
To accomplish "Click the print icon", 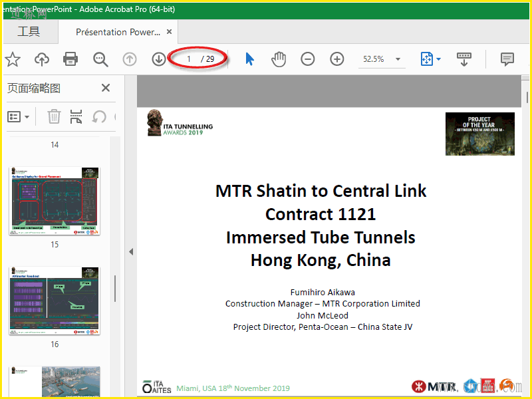I will coord(70,59).
